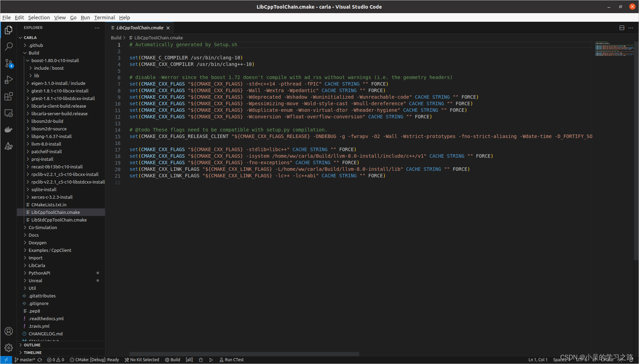Expand the llvm-8.0-install folder
639x364 pixels.
coord(61,144)
